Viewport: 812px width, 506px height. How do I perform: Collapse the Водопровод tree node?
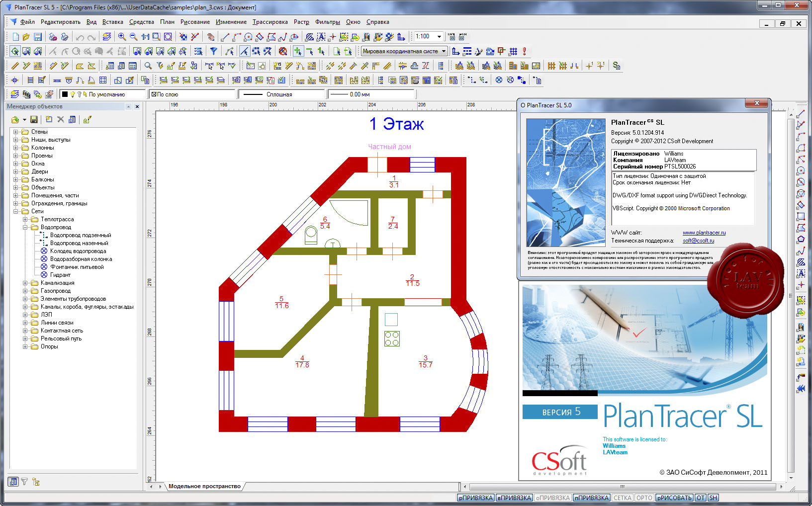[25, 227]
